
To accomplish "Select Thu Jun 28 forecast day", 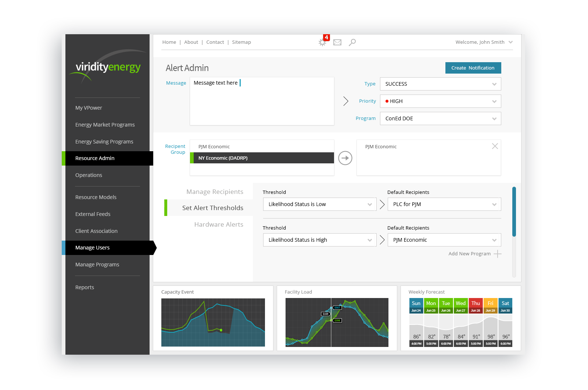I will 476,322.
